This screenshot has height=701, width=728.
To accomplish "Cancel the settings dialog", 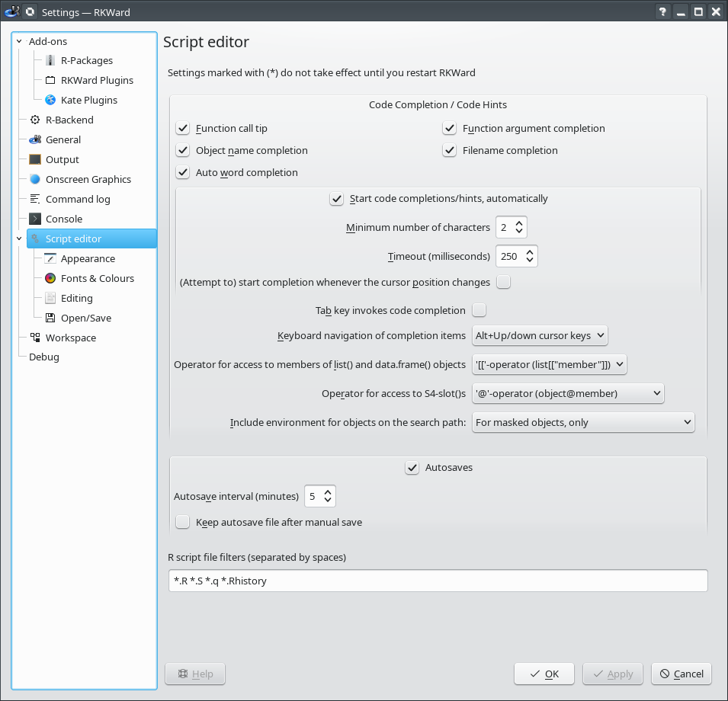I will [681, 674].
